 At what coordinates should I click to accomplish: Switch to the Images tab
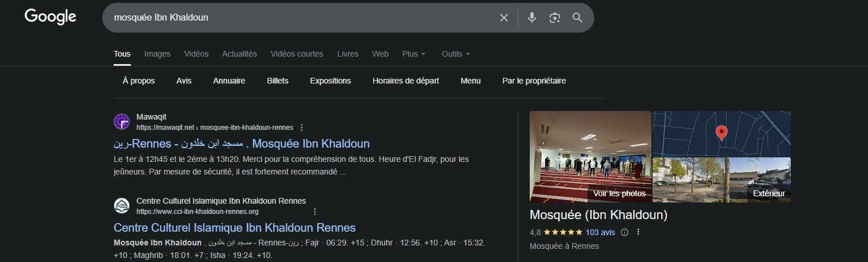click(157, 54)
